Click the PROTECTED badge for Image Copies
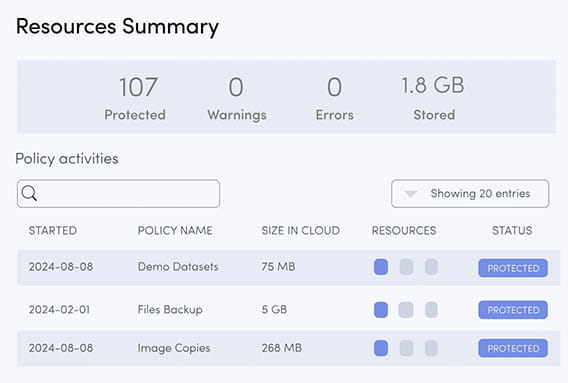Screen dimensions: 568x383 pyautogui.click(x=513, y=348)
